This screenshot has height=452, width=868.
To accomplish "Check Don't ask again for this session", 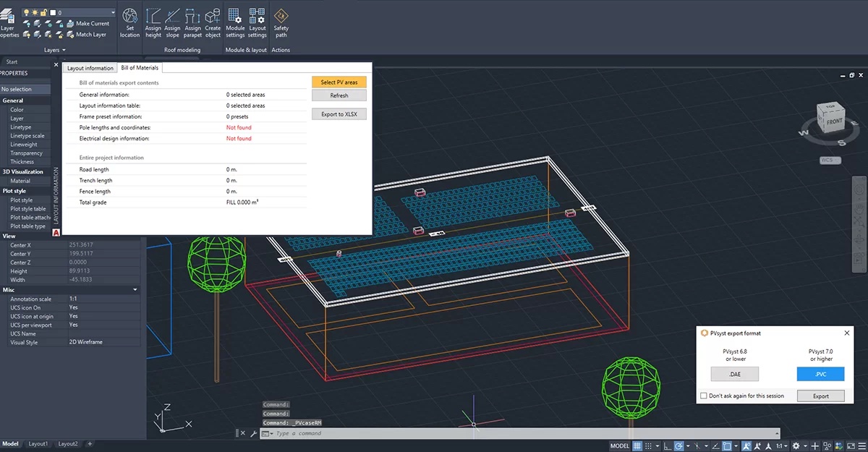I will pyautogui.click(x=703, y=396).
